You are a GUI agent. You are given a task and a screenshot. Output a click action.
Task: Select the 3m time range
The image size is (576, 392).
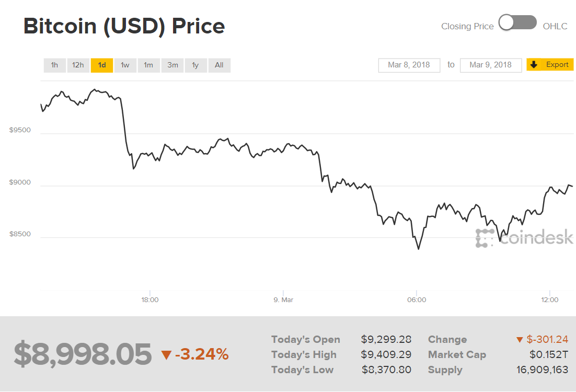(x=172, y=65)
